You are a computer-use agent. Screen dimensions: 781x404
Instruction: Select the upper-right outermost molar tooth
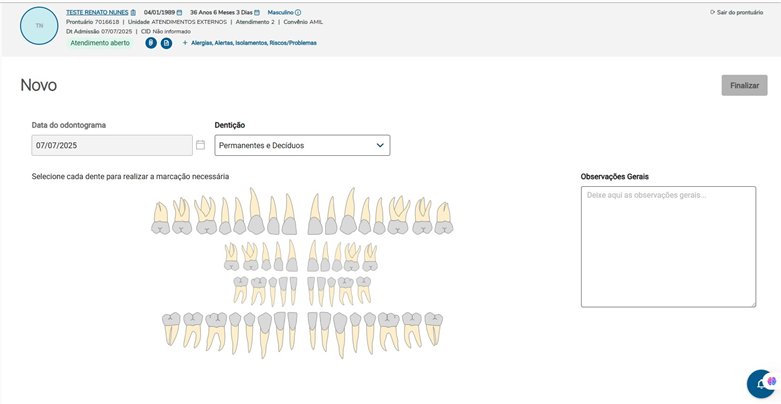443,218
